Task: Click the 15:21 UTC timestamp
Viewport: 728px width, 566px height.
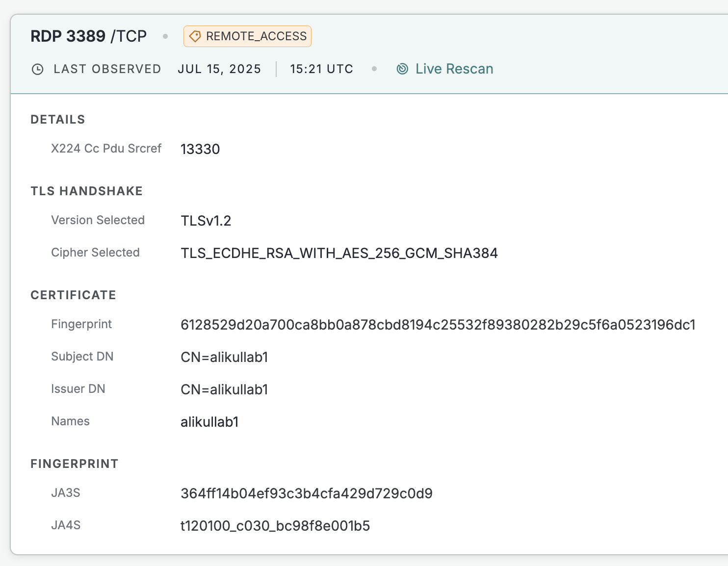Action: pyautogui.click(x=321, y=69)
